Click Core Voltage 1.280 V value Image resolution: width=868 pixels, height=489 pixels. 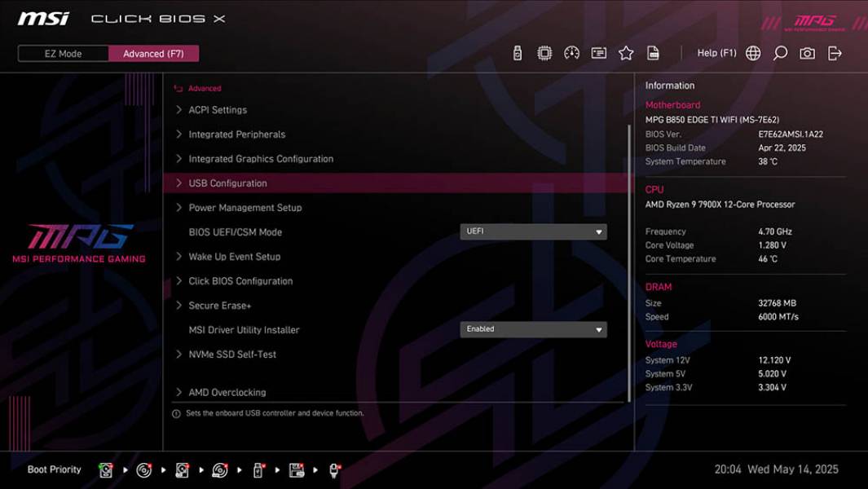point(772,245)
